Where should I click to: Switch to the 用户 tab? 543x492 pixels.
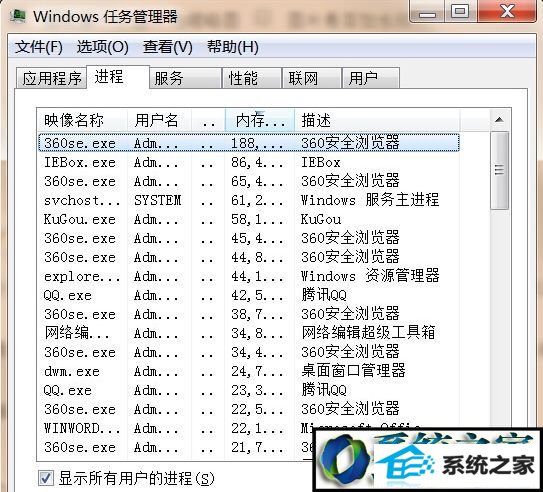pyautogui.click(x=371, y=78)
